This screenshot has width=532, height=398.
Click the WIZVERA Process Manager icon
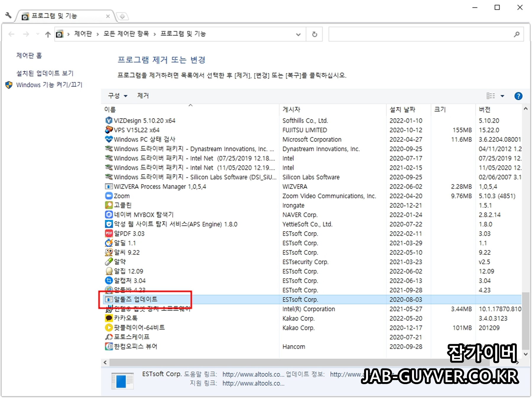coord(109,186)
